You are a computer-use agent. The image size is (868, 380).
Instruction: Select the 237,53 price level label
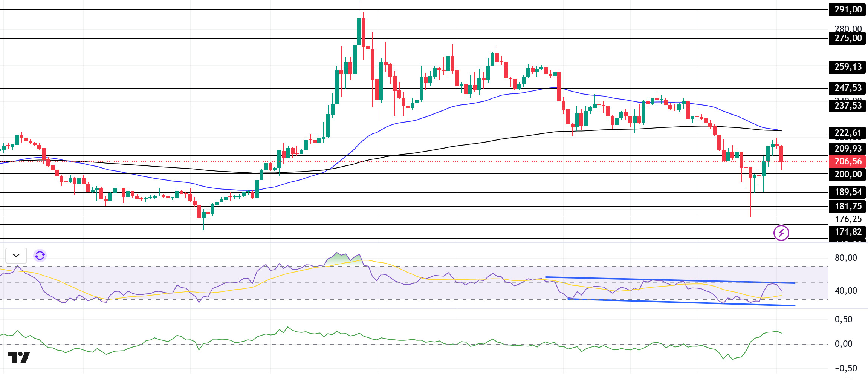[847, 106]
